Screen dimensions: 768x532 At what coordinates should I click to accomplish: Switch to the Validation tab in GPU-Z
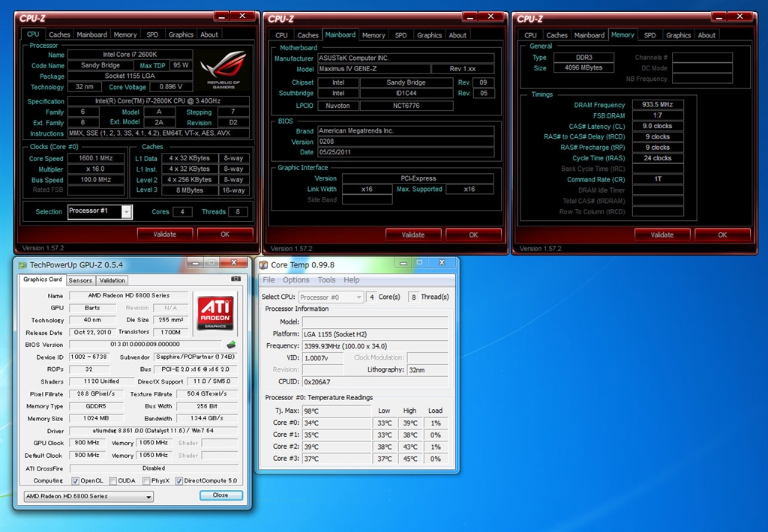[112, 280]
